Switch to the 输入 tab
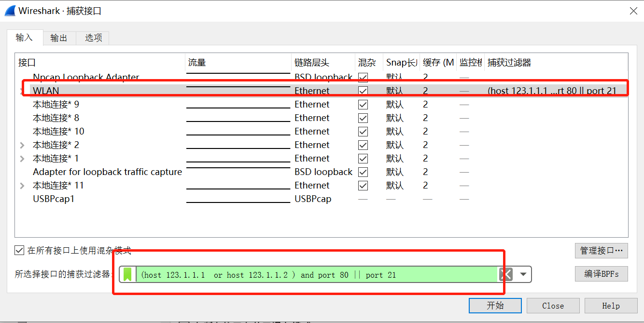 (x=25, y=37)
